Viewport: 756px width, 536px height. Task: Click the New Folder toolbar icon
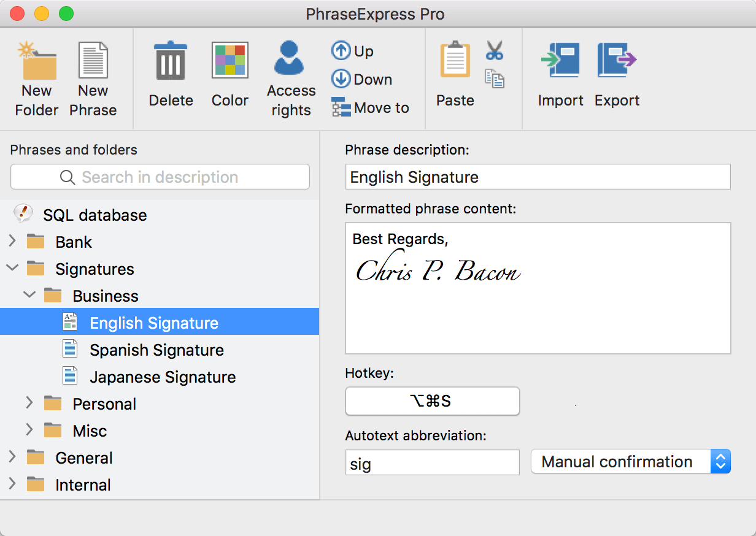tap(37, 61)
